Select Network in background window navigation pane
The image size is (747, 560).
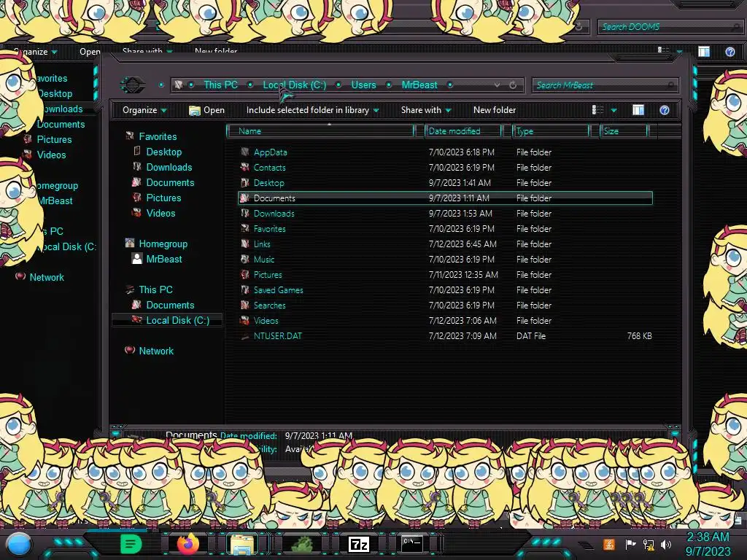coord(46,277)
